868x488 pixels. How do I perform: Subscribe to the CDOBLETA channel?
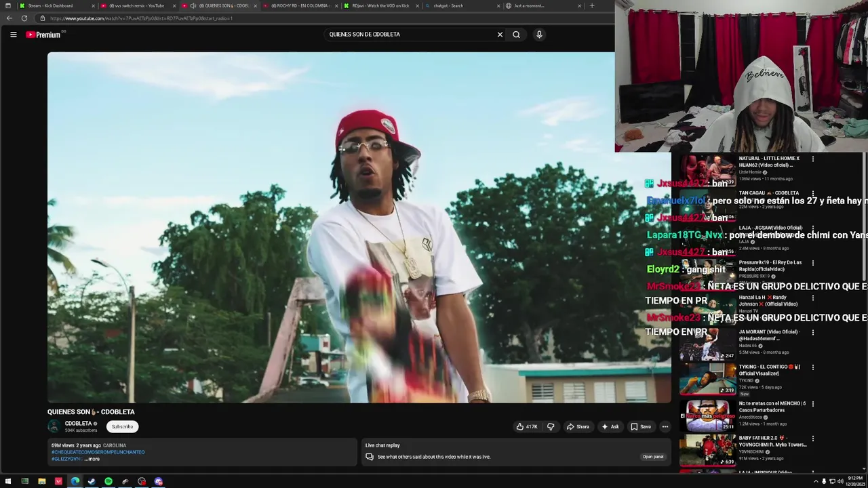click(122, 426)
